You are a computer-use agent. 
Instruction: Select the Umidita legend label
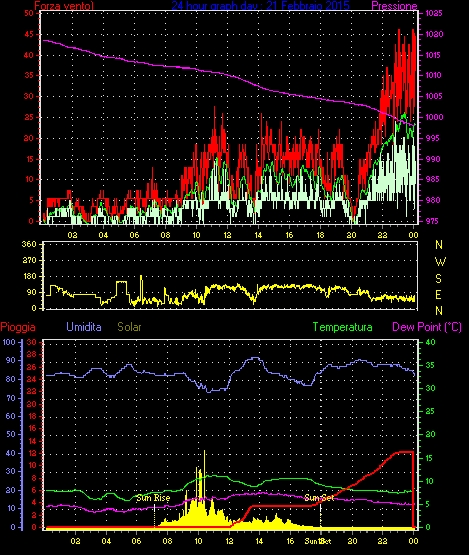(84, 327)
